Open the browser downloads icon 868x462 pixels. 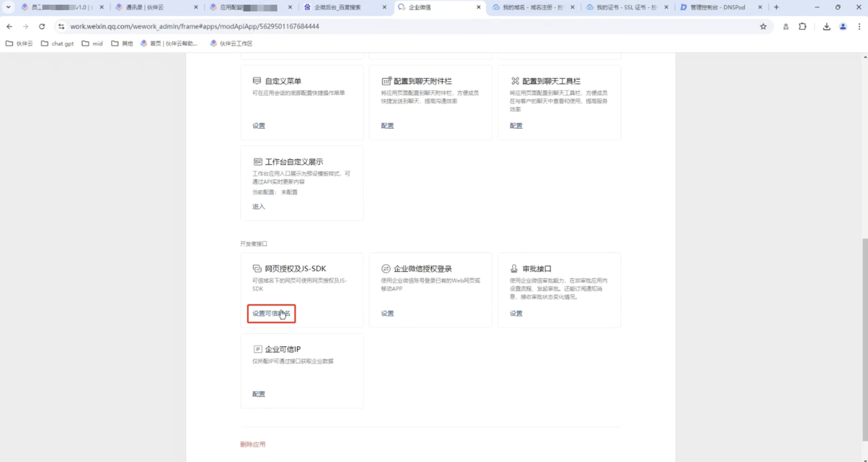826,26
